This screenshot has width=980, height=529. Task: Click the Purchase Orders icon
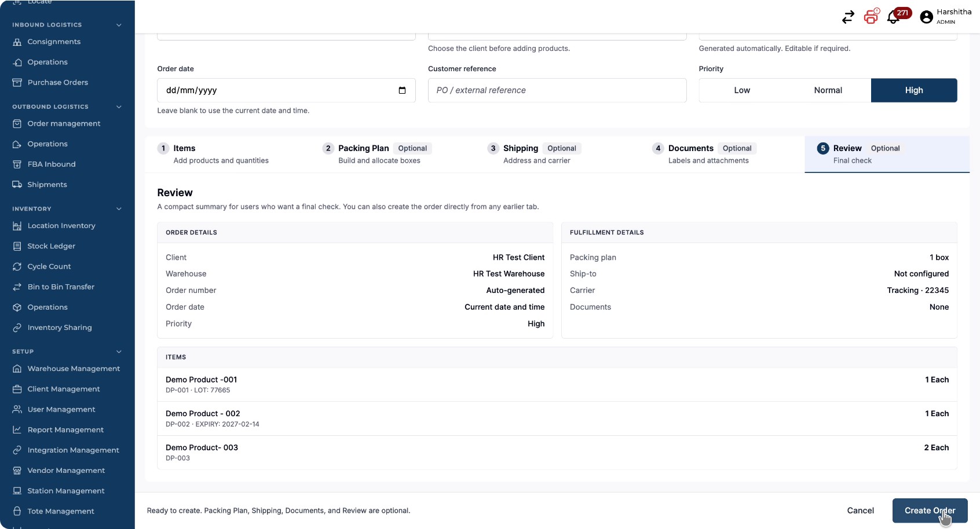(17, 82)
